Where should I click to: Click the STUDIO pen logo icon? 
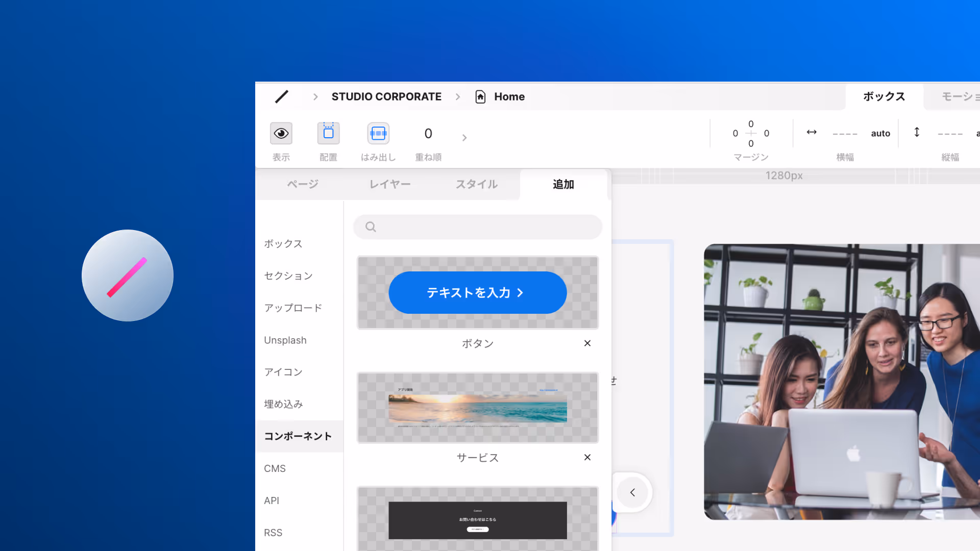pos(282,96)
